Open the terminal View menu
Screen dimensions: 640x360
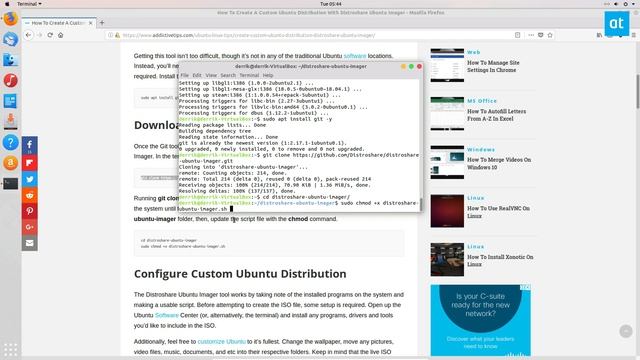point(211,75)
